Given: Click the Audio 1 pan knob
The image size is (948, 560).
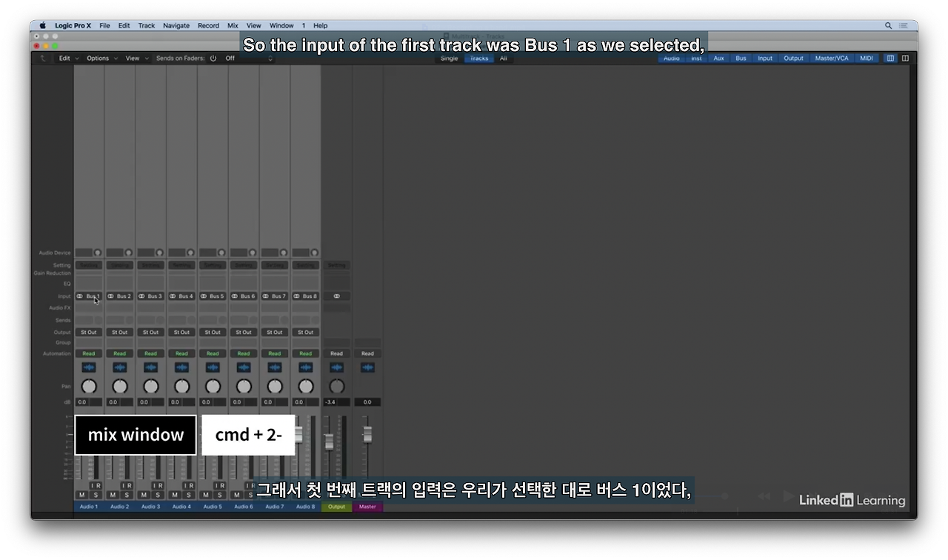Looking at the screenshot, I should pyautogui.click(x=89, y=387).
